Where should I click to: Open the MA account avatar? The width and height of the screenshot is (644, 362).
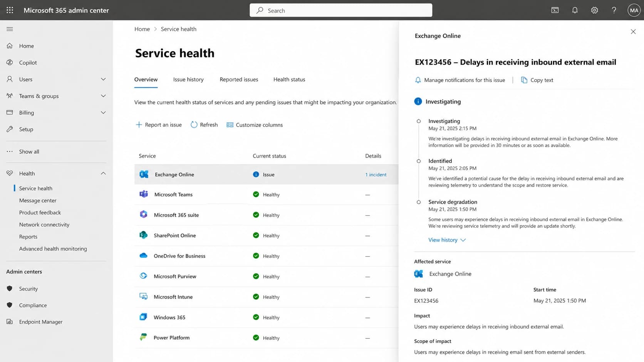click(x=634, y=10)
